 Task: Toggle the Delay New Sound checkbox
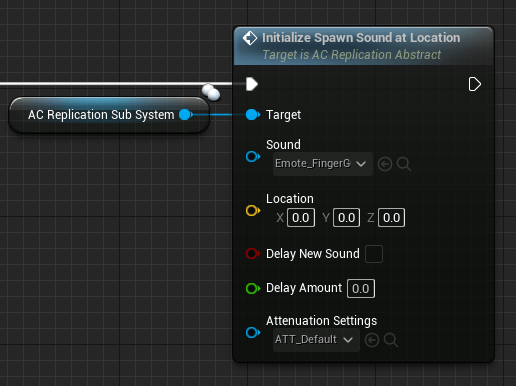coord(374,254)
